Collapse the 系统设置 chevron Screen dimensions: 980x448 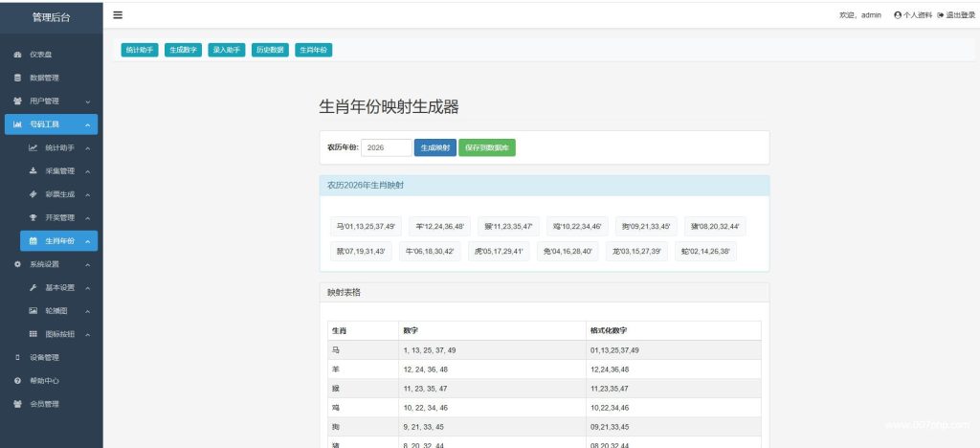pos(87,264)
